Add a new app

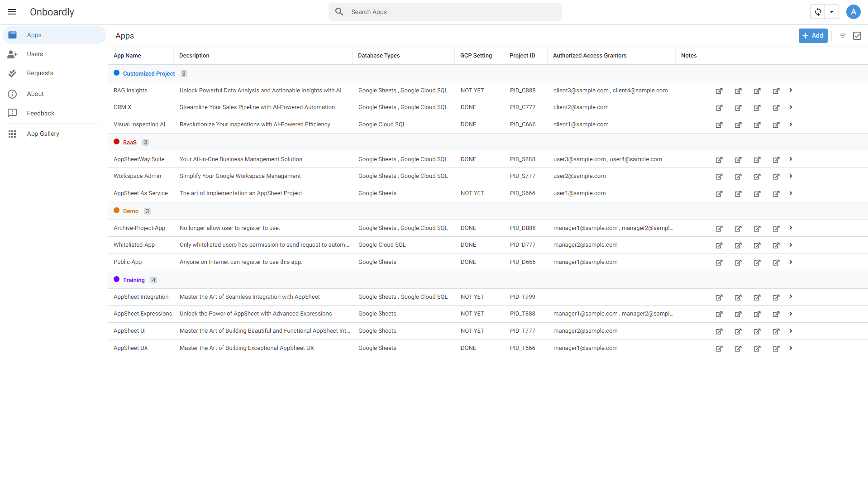pos(813,36)
